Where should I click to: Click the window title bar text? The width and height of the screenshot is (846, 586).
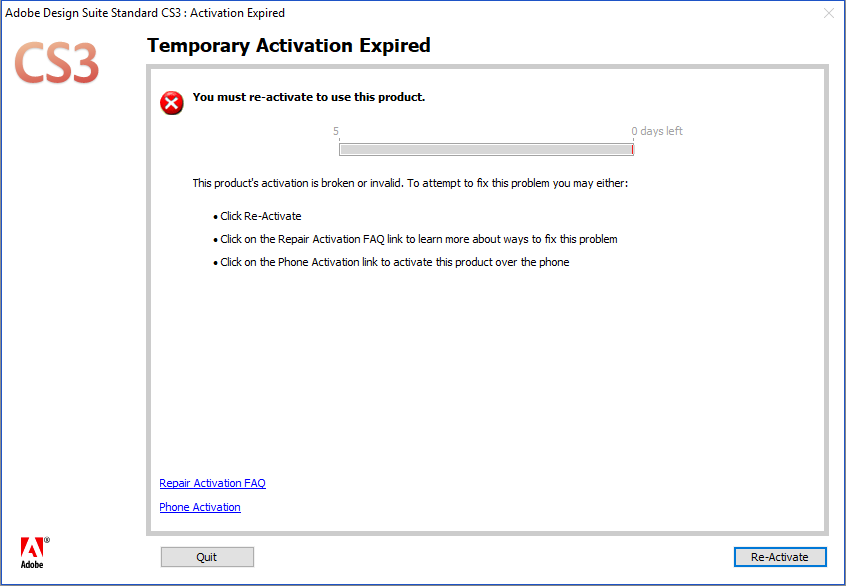tap(145, 13)
